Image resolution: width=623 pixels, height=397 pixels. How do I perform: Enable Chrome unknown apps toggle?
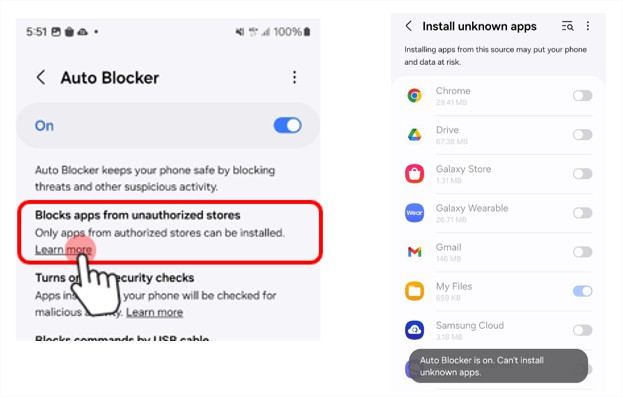[x=582, y=95]
